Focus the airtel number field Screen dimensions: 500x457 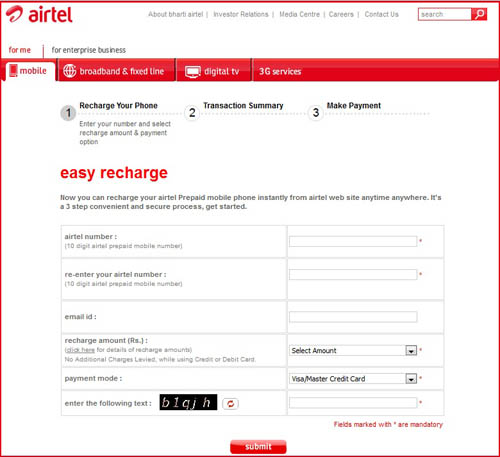coord(353,241)
